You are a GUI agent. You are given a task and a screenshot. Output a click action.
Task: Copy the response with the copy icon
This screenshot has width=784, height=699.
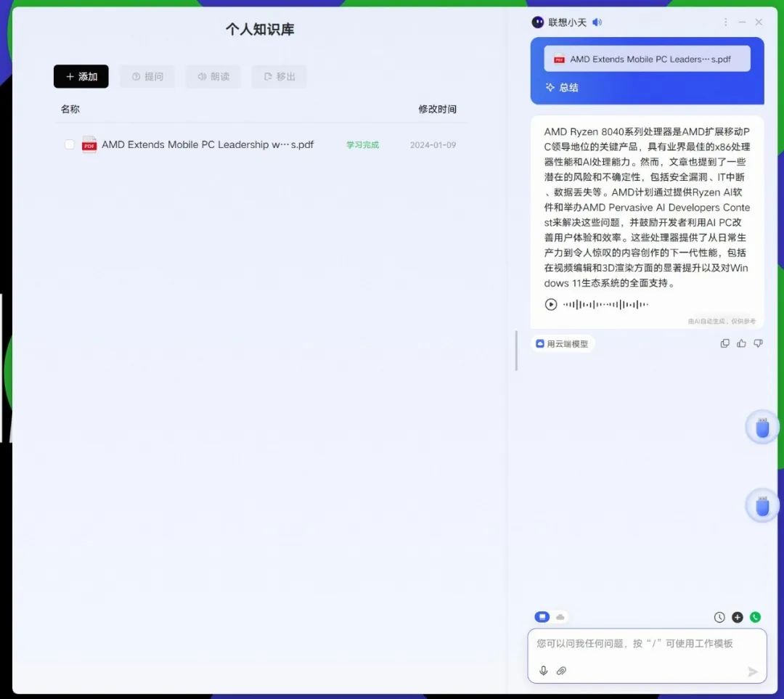point(724,343)
